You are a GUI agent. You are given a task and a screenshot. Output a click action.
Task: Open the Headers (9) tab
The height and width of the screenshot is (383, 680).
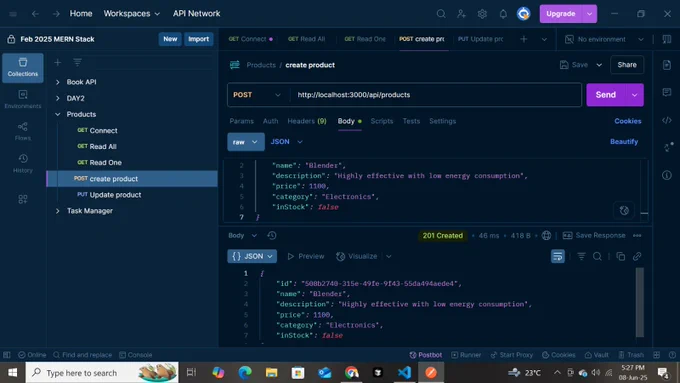point(307,121)
